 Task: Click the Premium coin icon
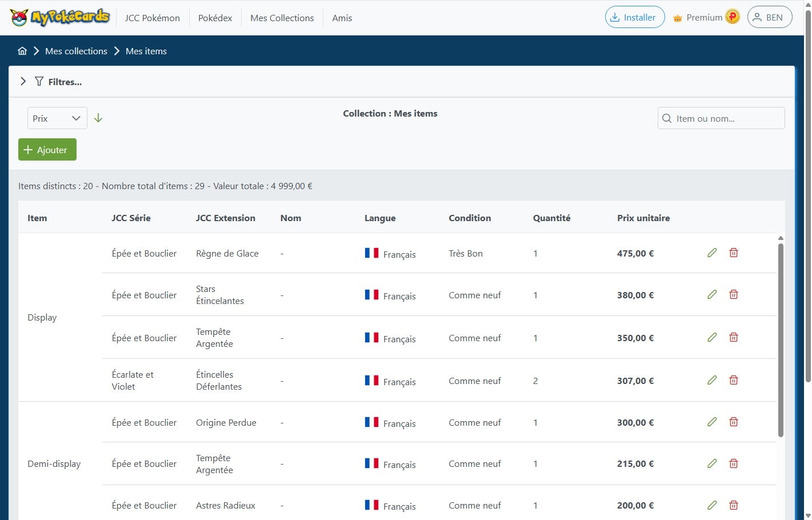[733, 17]
